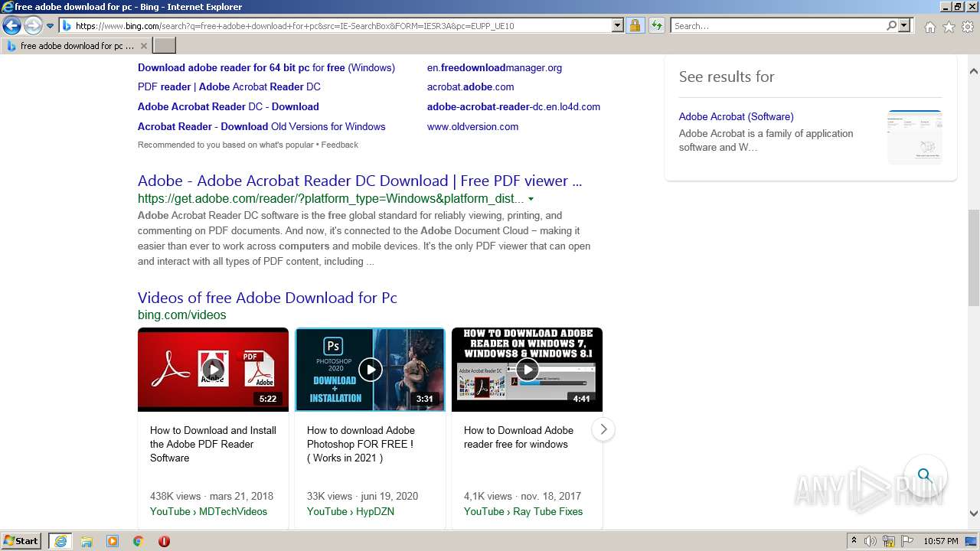Click the browser Back button
The width and height of the screenshot is (980, 551).
point(11,26)
